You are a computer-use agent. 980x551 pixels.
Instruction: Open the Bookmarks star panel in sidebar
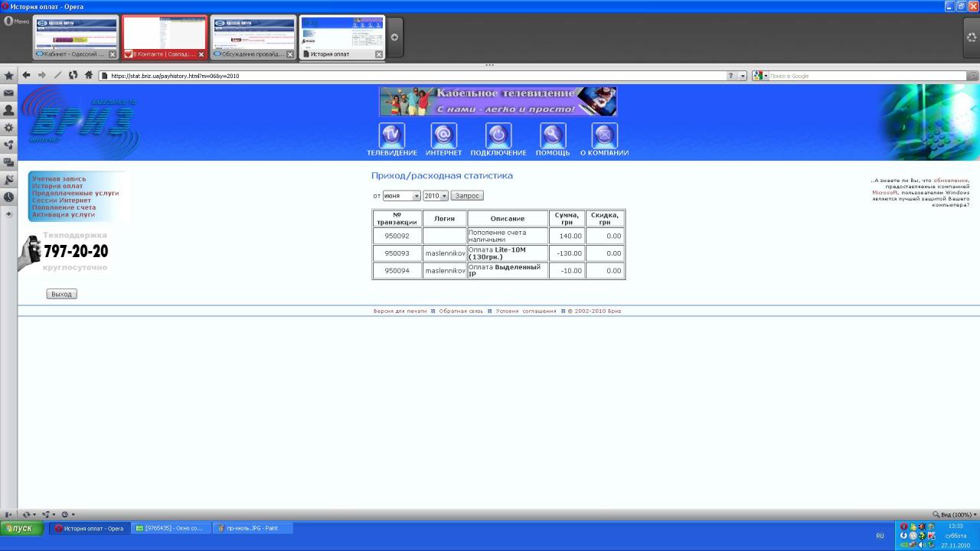[x=8, y=76]
